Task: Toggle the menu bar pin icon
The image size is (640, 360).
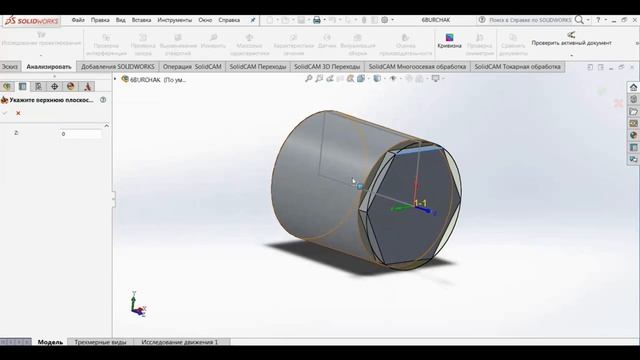Action: tap(253, 20)
